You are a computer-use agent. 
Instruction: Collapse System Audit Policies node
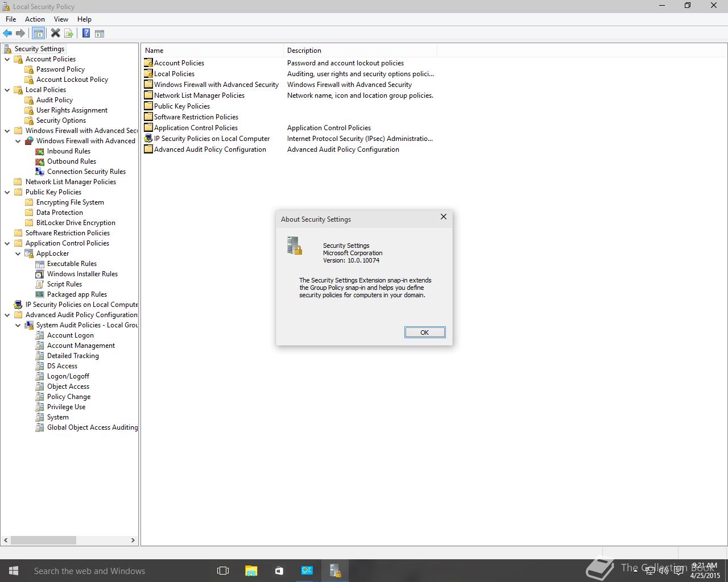tap(18, 325)
